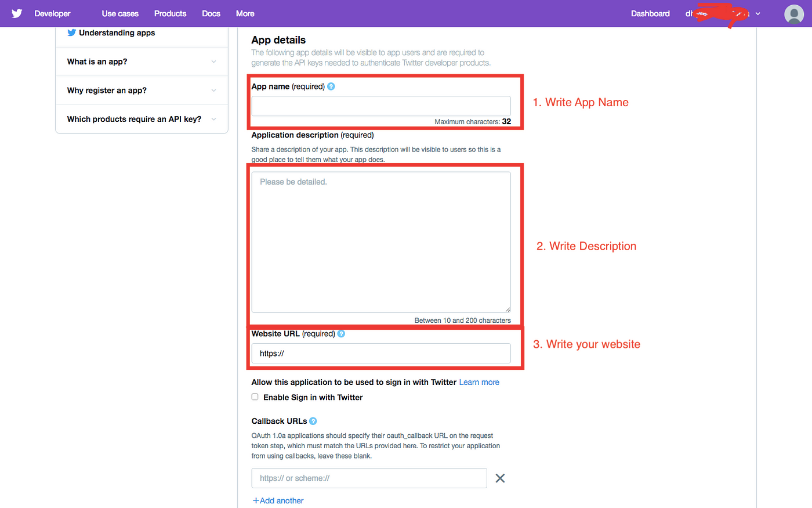Click the Twitter bird logo in the header

coord(17,13)
